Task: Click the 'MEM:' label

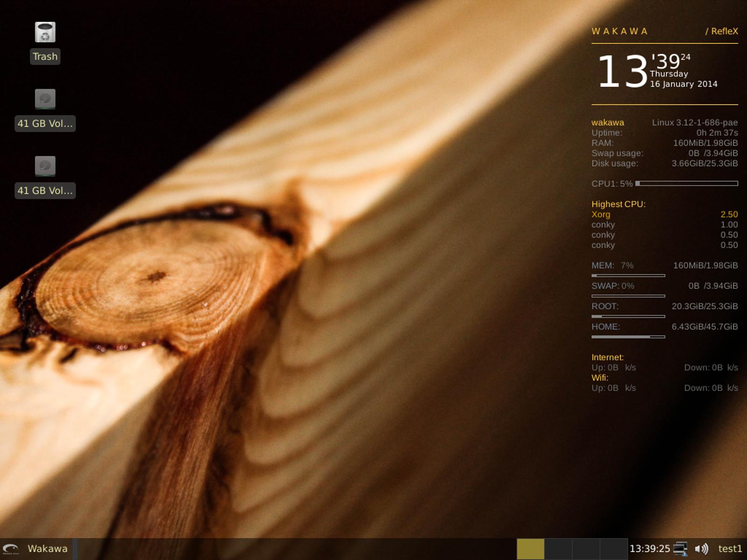Action: [x=603, y=266]
